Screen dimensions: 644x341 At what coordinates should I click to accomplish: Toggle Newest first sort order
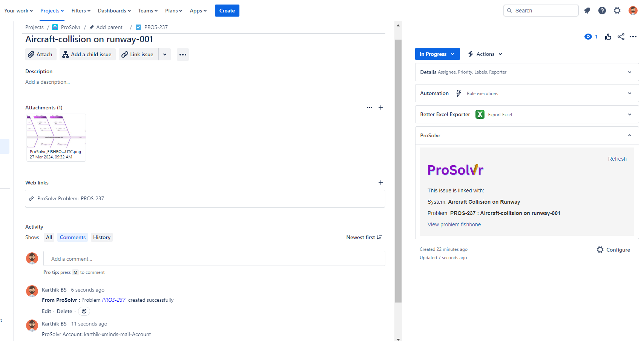364,237
